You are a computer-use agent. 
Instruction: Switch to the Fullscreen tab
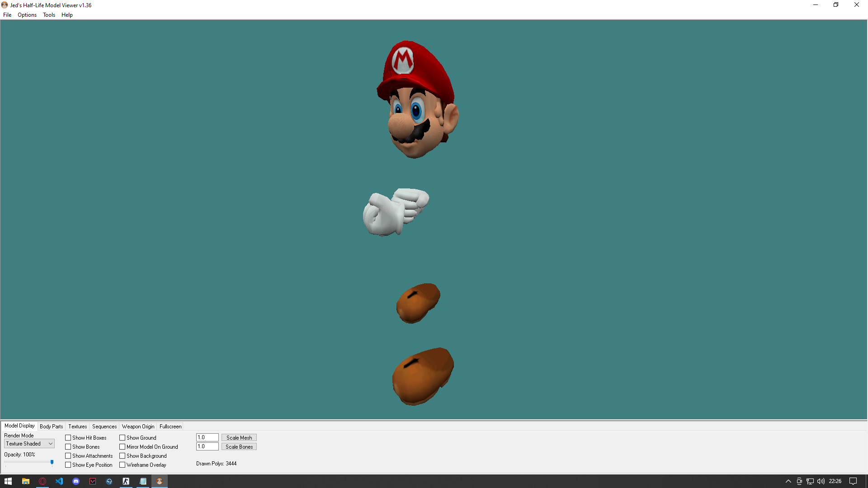tap(170, 427)
